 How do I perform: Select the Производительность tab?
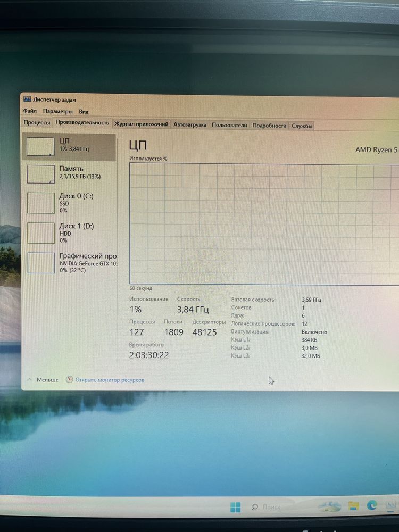click(82, 122)
